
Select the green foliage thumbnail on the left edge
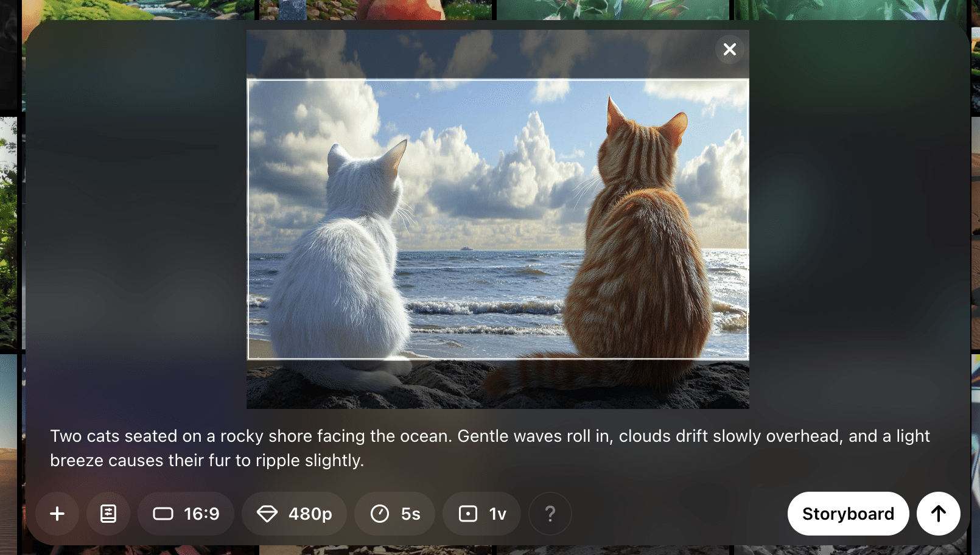9,231
